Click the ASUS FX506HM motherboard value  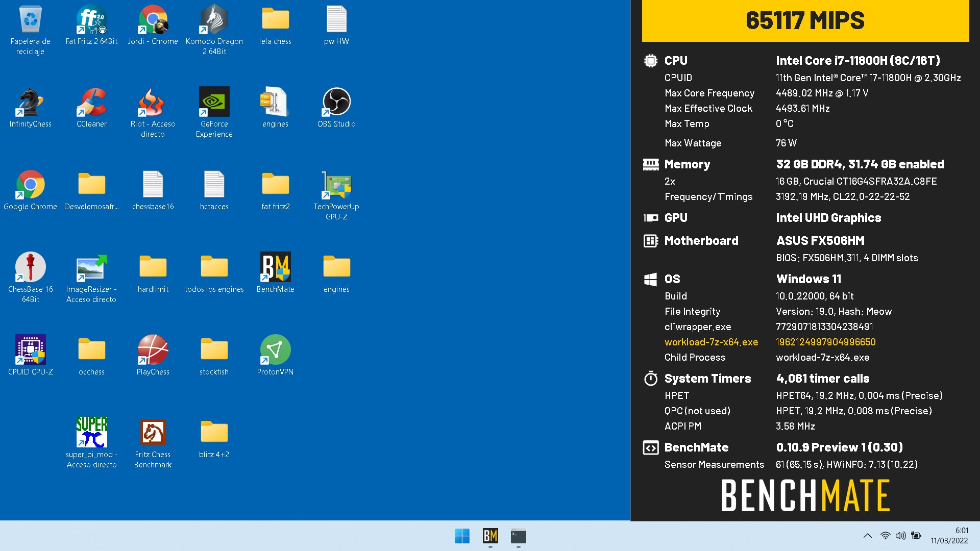(820, 241)
